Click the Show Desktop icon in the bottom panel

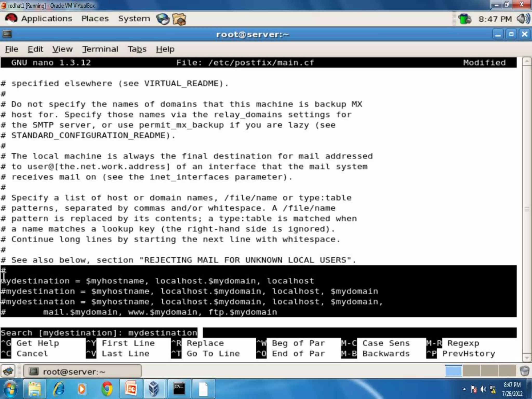tap(8, 371)
